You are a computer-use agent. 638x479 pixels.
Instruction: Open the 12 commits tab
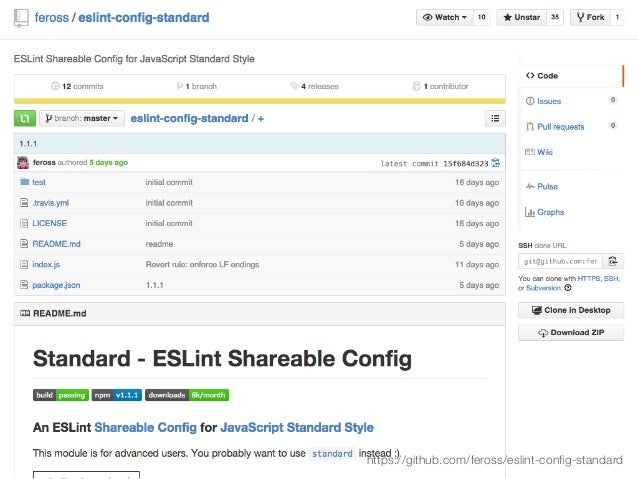77,86
